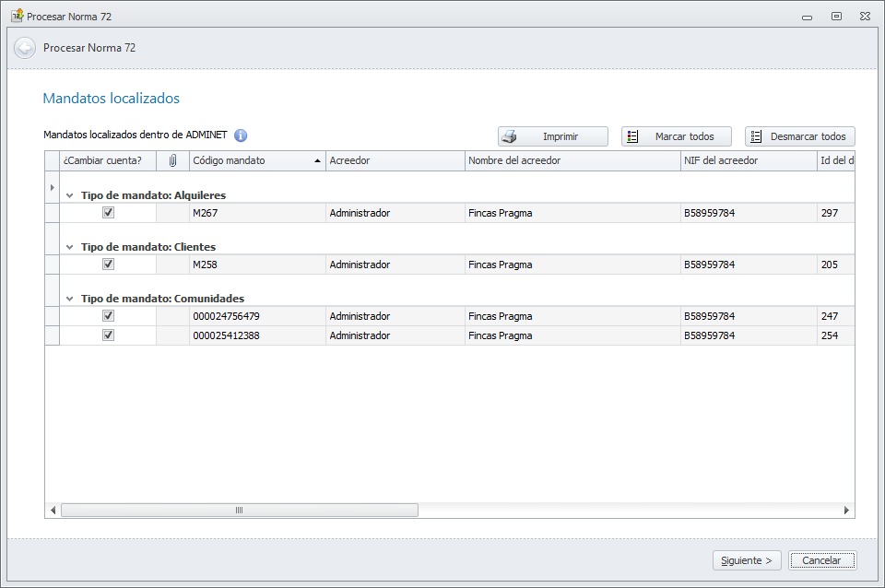885x588 pixels.
Task: Click the paperclip attachment column icon
Action: pyautogui.click(x=172, y=160)
